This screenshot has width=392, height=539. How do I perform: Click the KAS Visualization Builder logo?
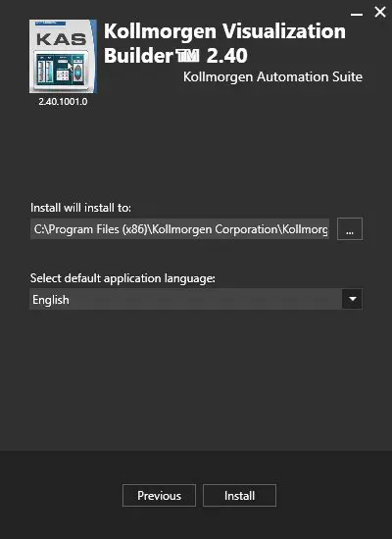click(x=63, y=57)
